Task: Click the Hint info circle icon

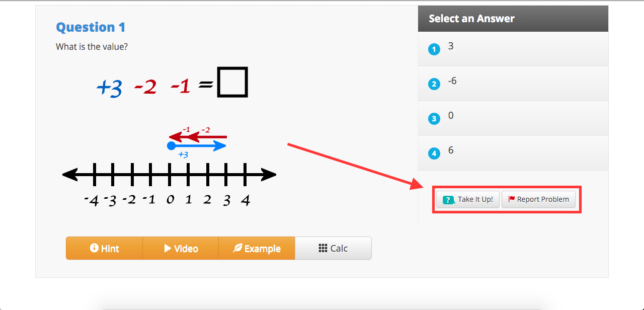Action: coord(94,248)
